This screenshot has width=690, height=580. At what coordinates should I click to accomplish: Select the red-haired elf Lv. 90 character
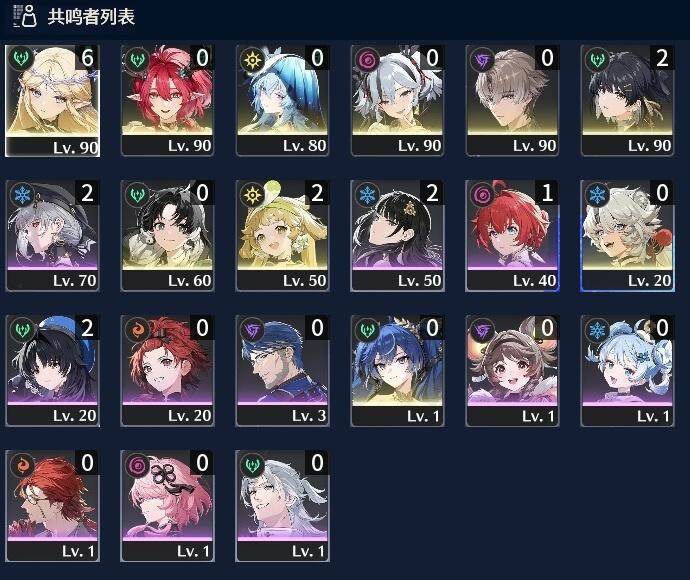[x=167, y=100]
